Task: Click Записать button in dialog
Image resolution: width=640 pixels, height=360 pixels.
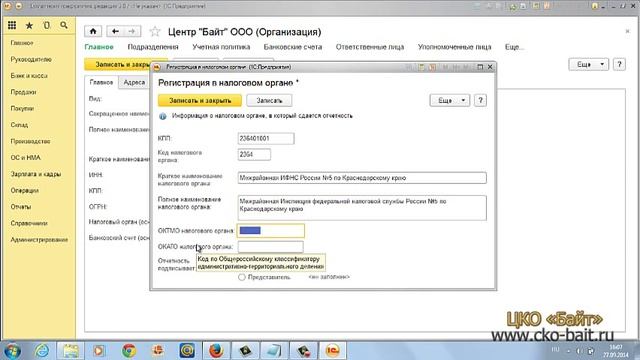Action: coord(269,100)
